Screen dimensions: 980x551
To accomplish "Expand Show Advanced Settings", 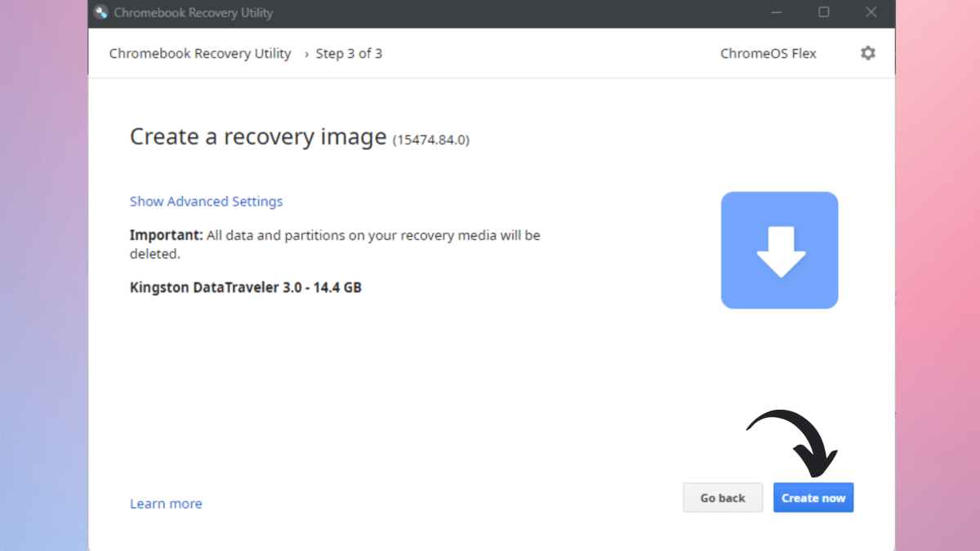I will [206, 201].
